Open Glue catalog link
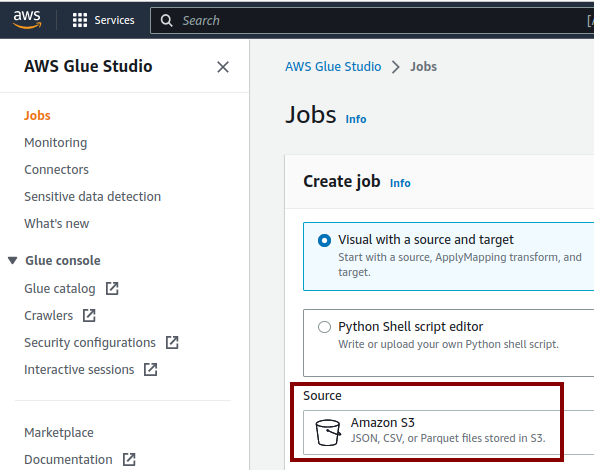 pos(60,289)
